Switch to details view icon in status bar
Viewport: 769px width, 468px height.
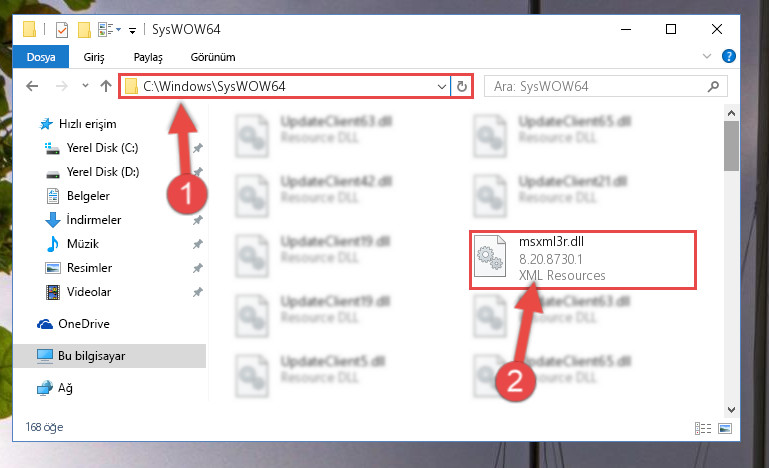click(703, 428)
